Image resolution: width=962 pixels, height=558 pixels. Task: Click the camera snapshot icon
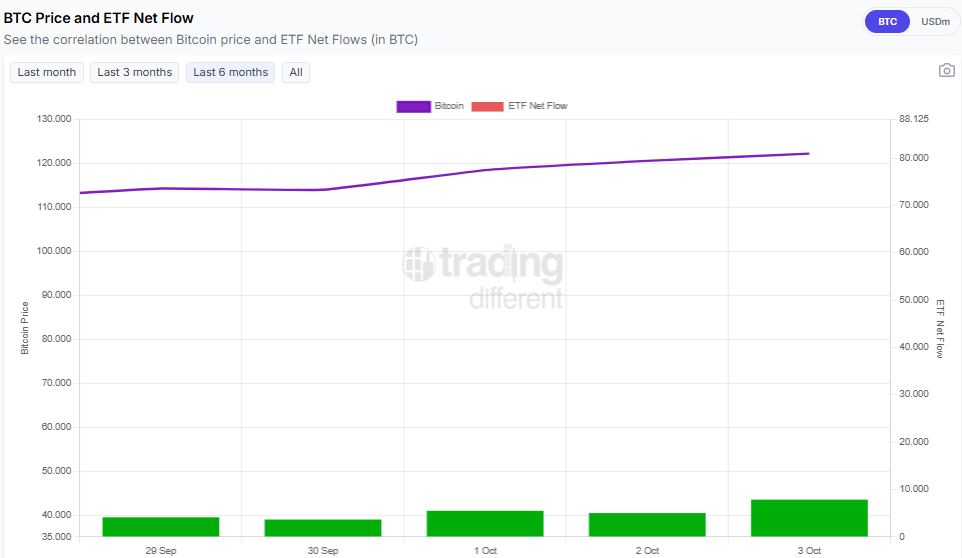(x=946, y=70)
